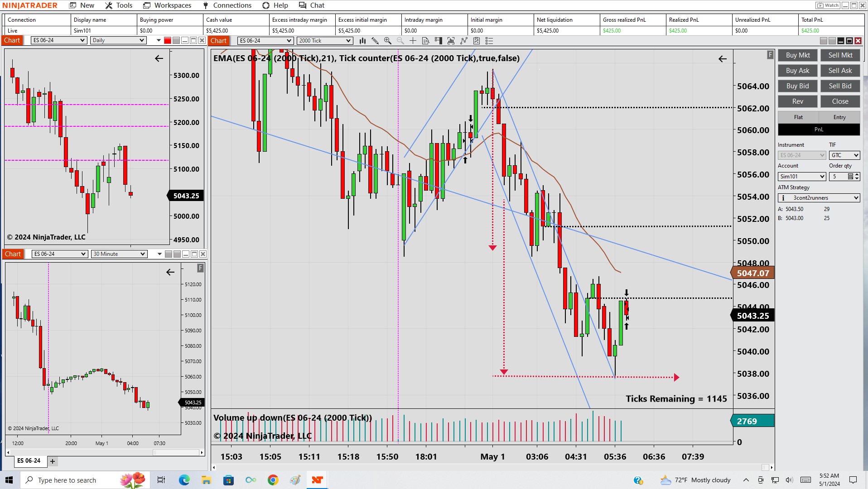868x489 pixels.
Task: Toggle the Entry price display
Action: point(839,117)
